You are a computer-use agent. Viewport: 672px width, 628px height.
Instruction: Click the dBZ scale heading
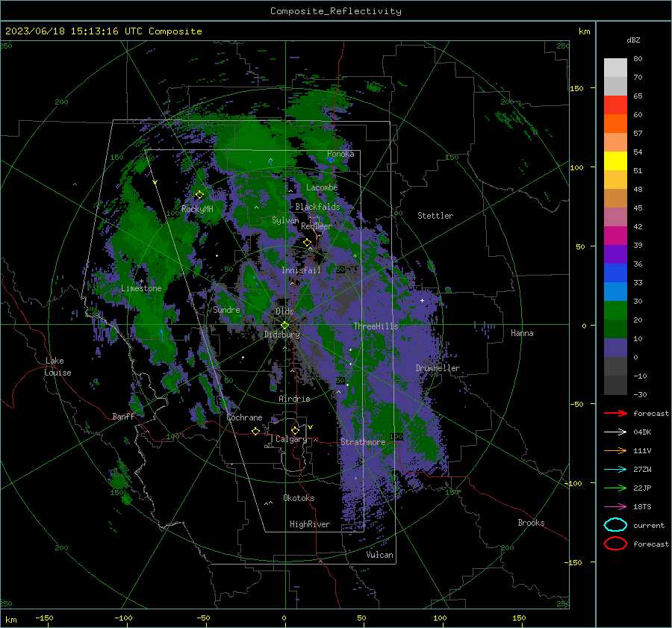point(633,40)
